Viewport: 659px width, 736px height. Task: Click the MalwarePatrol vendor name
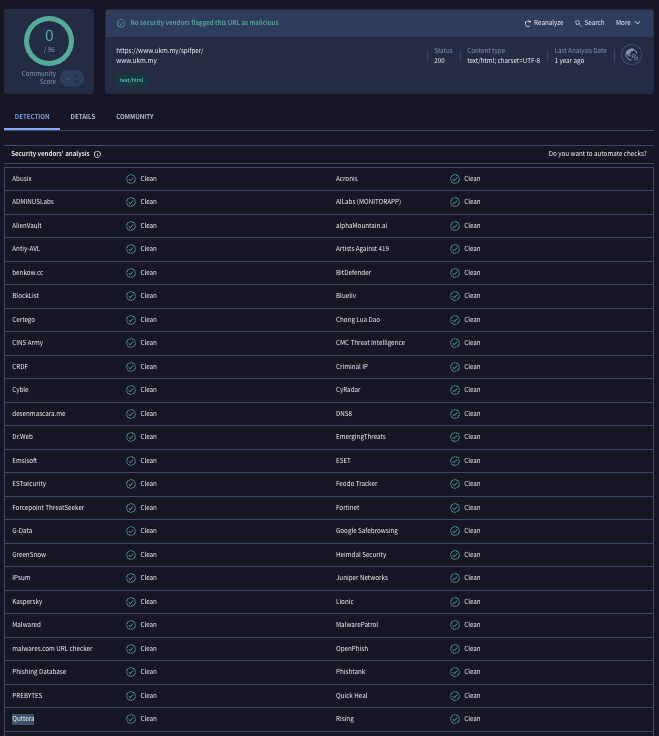pyautogui.click(x=357, y=624)
